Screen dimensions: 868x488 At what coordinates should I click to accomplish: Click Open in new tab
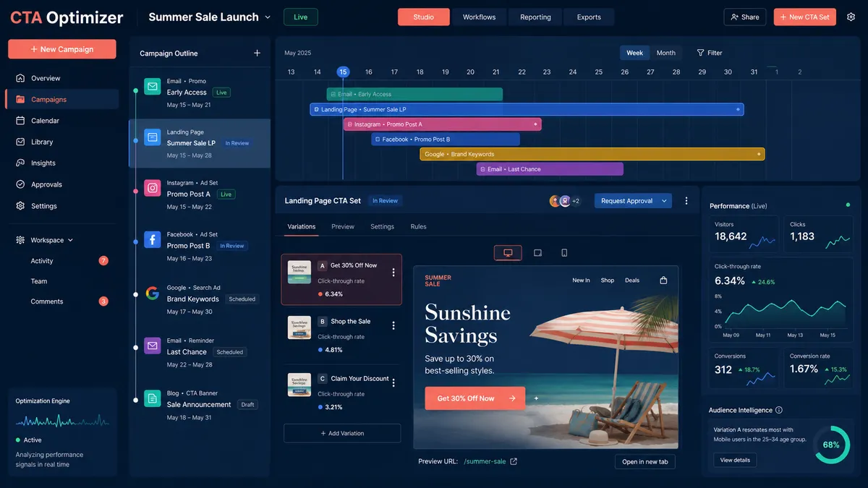click(645, 462)
